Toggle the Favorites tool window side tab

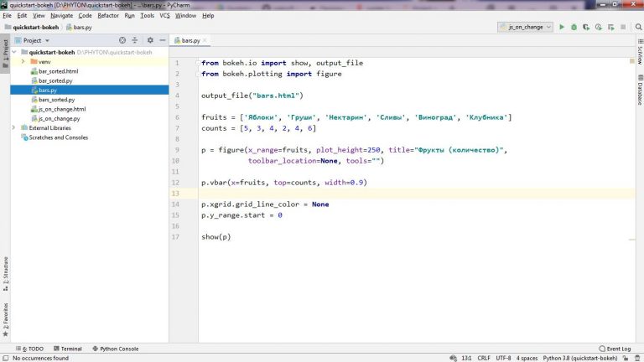pyautogui.click(x=5, y=317)
